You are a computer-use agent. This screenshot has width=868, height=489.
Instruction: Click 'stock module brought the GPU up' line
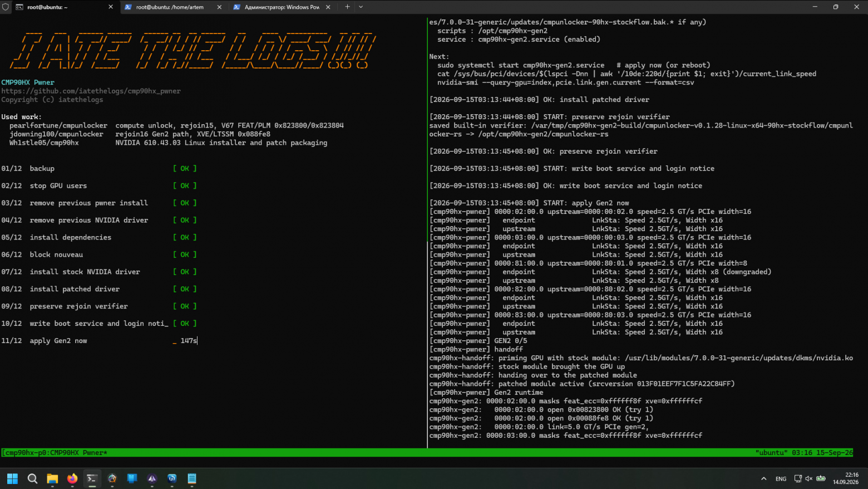tap(527, 367)
